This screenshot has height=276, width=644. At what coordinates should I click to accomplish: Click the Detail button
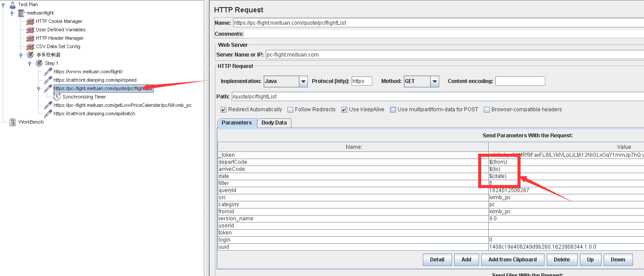pos(437,260)
